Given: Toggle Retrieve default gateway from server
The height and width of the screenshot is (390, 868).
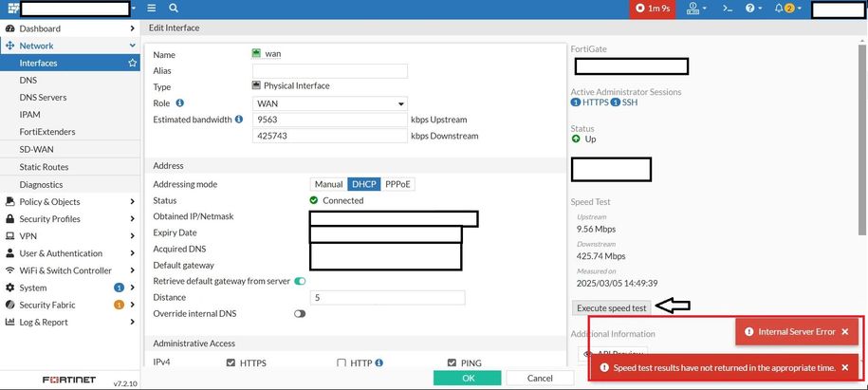Looking at the screenshot, I should point(300,281).
